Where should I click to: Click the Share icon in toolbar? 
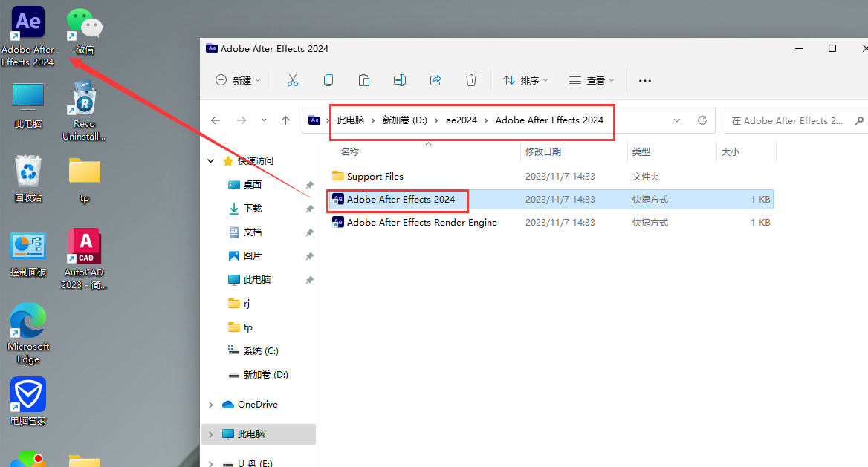pyautogui.click(x=435, y=80)
